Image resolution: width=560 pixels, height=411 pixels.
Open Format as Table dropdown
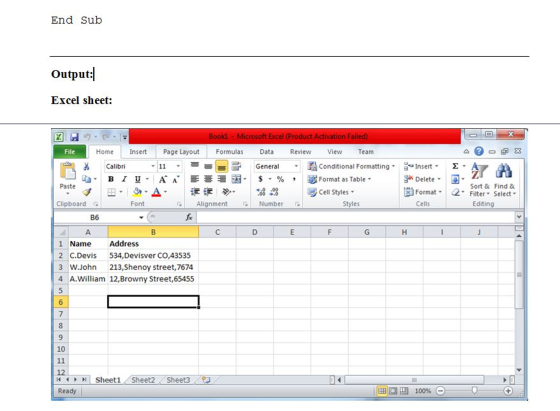click(339, 179)
